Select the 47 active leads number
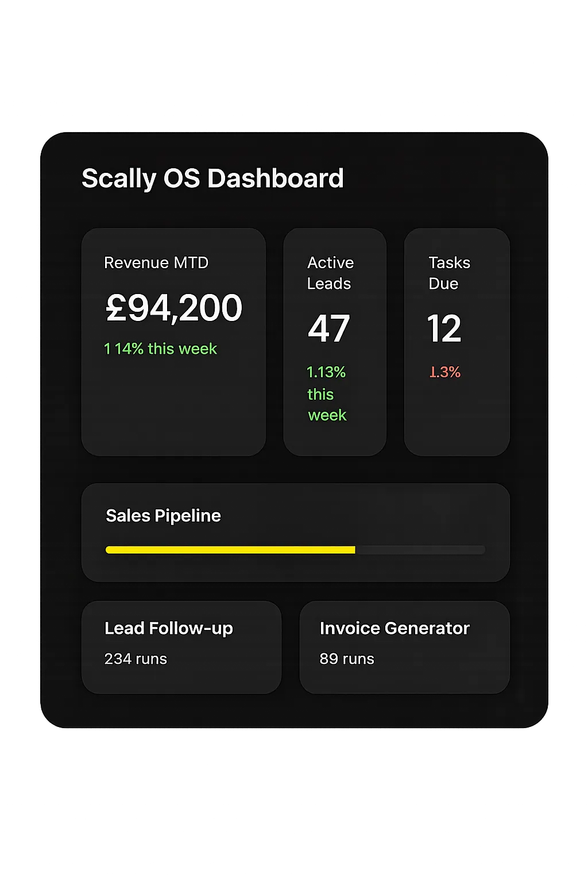588x882 pixels. (x=328, y=328)
